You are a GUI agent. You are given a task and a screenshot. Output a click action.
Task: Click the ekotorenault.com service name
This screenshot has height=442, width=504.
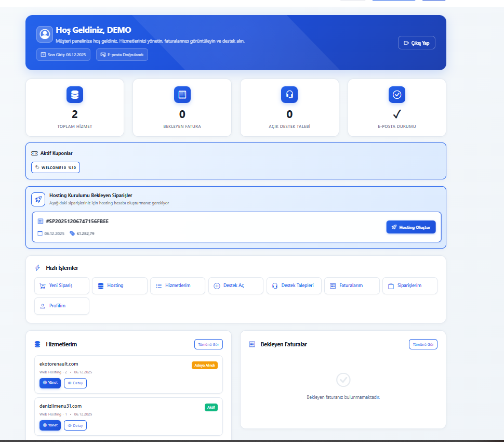59,364
